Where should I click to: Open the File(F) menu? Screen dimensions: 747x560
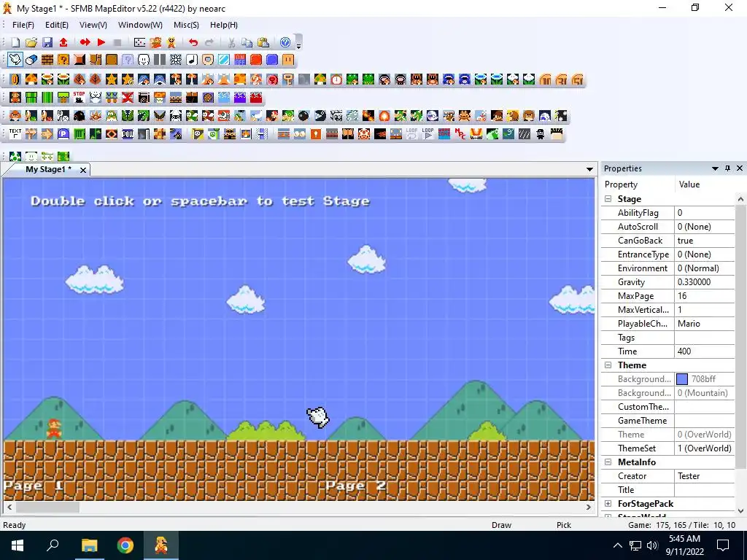click(x=23, y=25)
